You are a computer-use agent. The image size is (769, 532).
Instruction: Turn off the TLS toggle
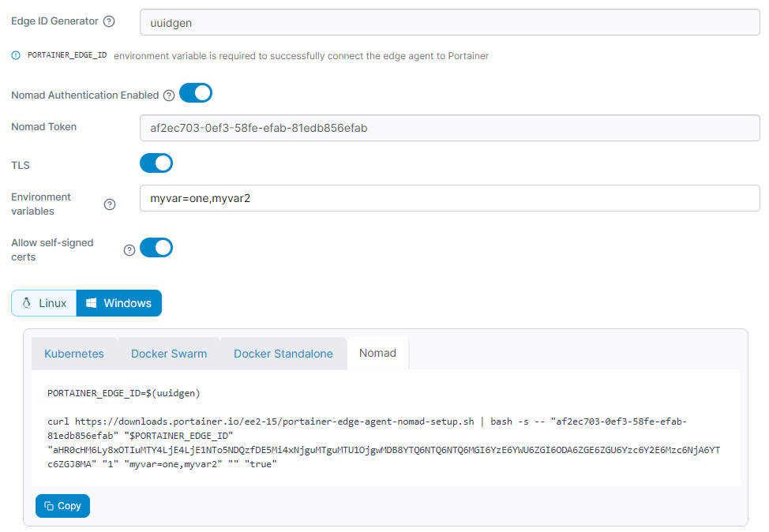pos(156,163)
